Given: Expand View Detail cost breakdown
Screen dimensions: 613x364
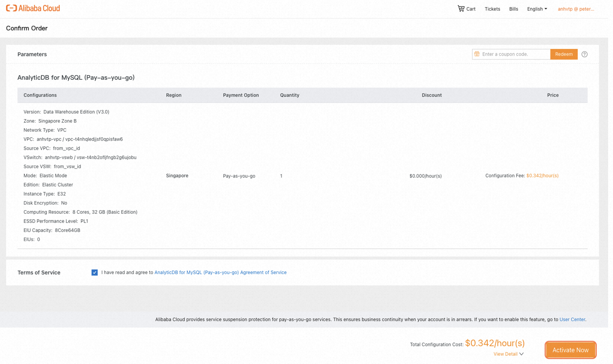Looking at the screenshot, I should [x=508, y=354].
